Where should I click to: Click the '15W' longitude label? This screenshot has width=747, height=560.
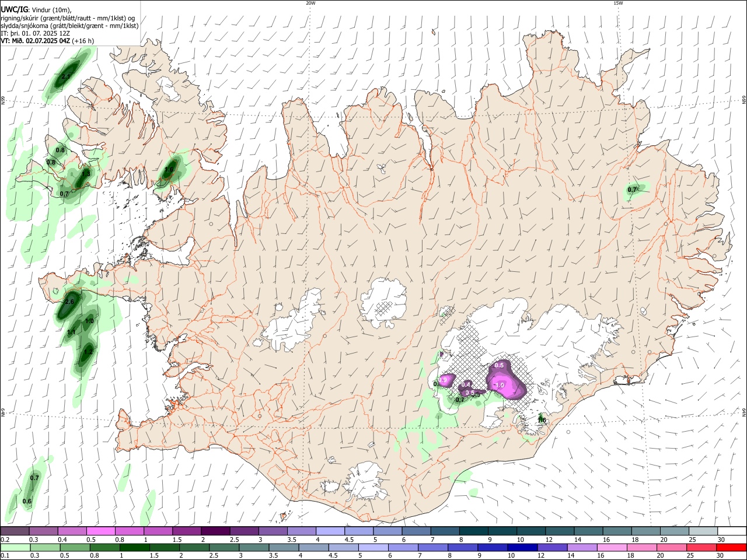click(x=618, y=3)
